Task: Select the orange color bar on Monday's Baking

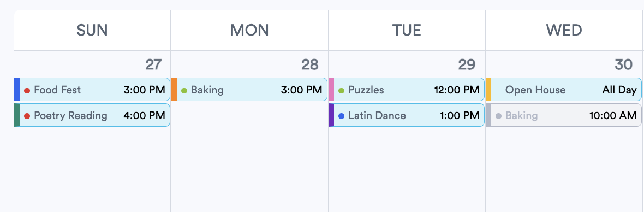Action: point(174,90)
